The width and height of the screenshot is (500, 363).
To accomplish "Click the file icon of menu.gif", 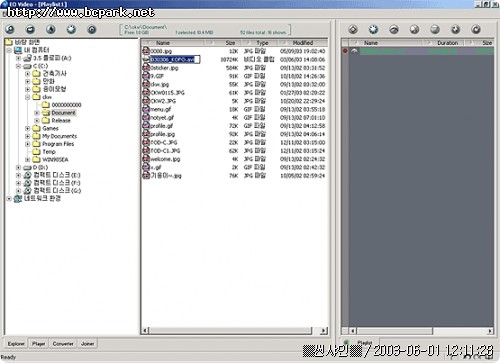I will click(146, 109).
